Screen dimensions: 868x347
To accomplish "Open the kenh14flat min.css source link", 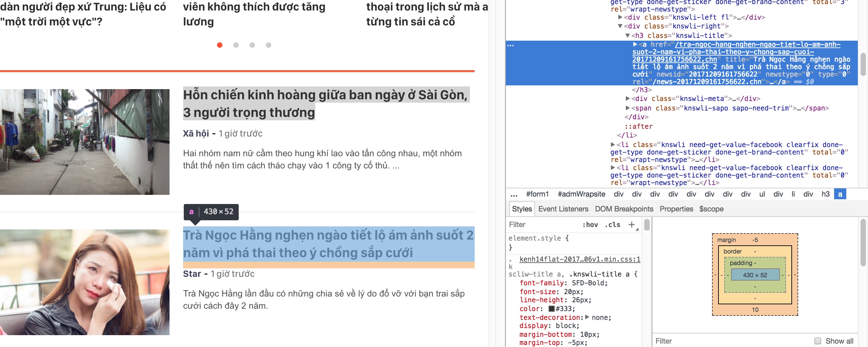I will tap(580, 259).
